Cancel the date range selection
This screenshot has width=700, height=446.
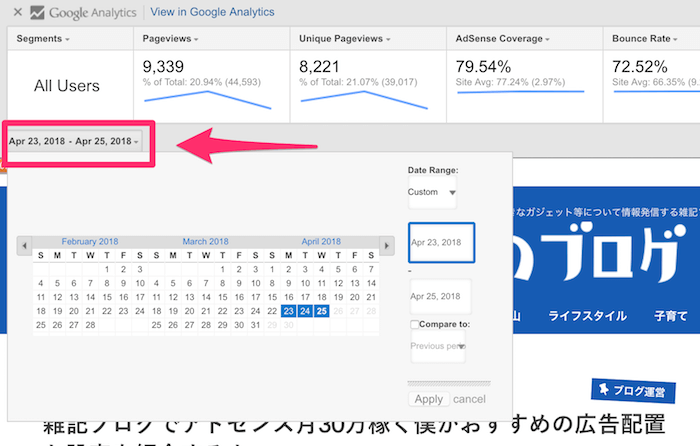(469, 399)
